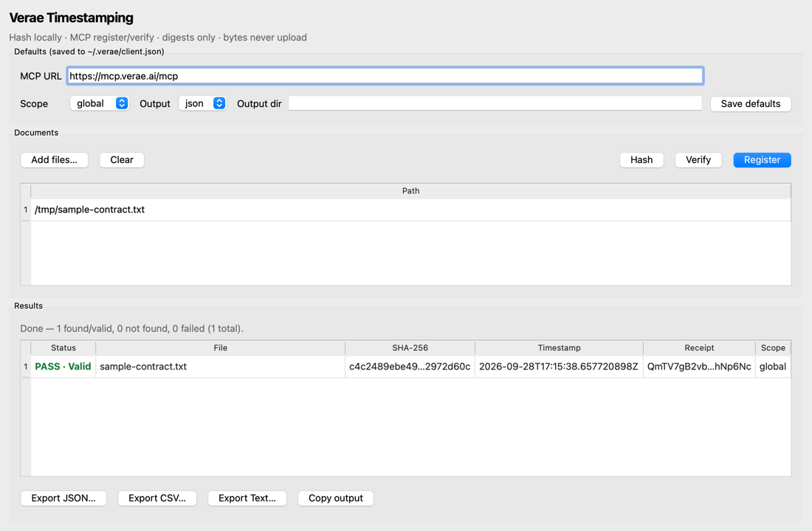Select the QmTV7gB2vb...hNp6Nc receipt cell
This screenshot has width=812, height=531.
pyautogui.click(x=699, y=367)
